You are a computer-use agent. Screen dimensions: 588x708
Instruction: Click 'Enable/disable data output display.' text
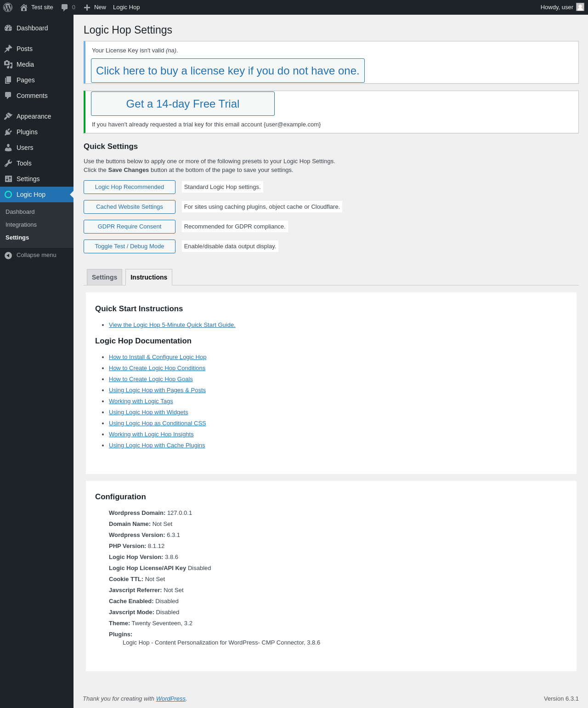click(230, 246)
